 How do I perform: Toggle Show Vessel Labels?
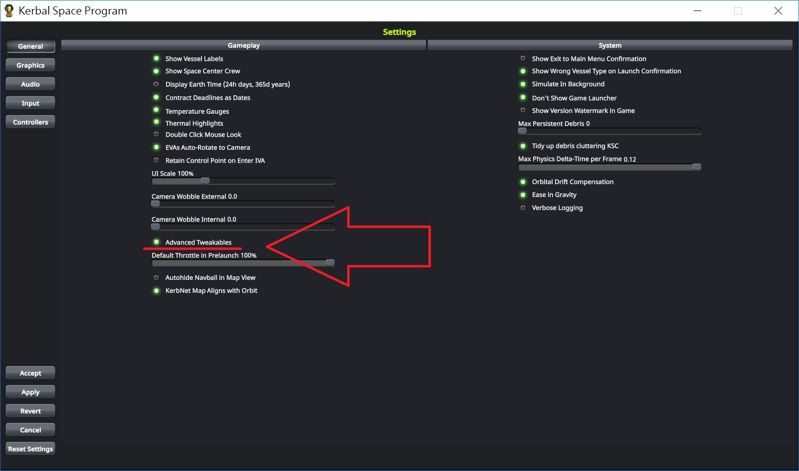click(156, 59)
